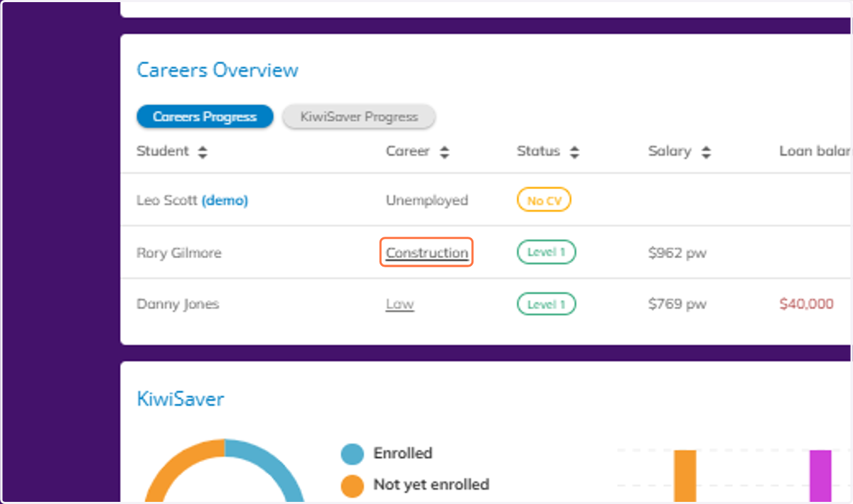Click the Not yet enrolled legend label

[431, 485]
